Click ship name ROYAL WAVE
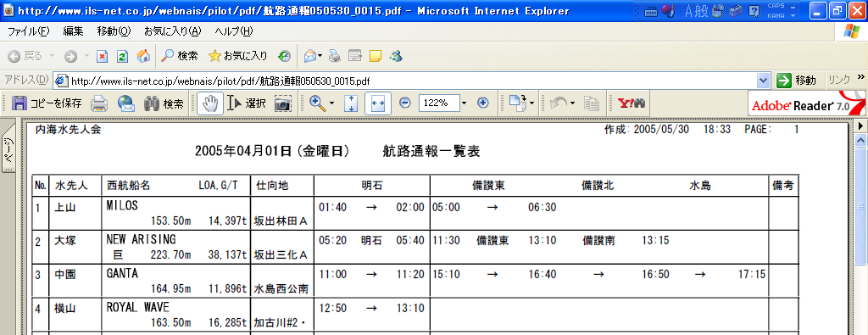 tap(138, 307)
